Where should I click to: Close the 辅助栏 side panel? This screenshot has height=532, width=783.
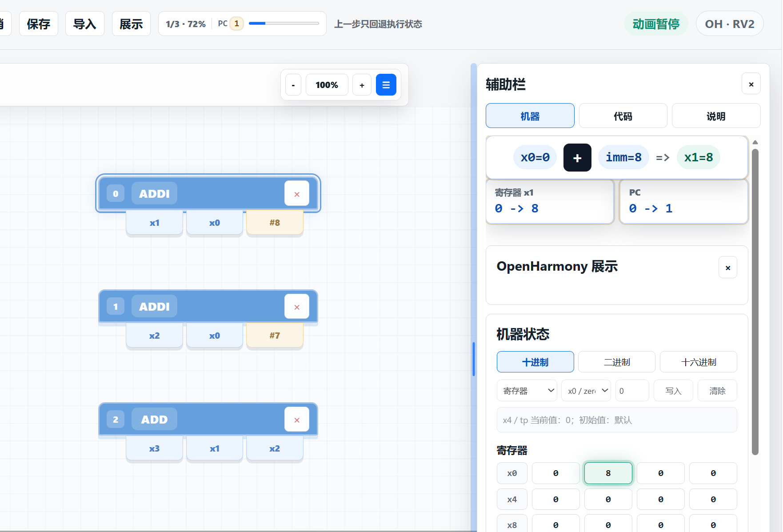(x=751, y=84)
